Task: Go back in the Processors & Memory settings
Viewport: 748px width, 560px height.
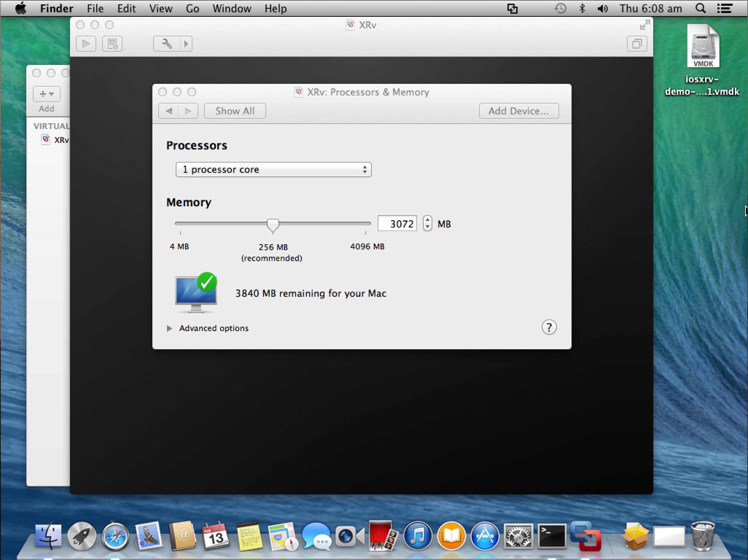Action: point(169,111)
